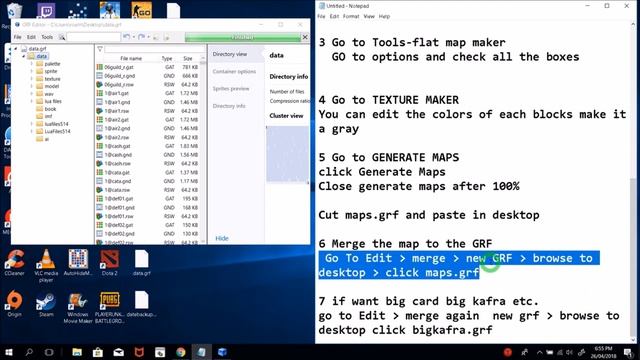The width and height of the screenshot is (640, 360).
Task: Click the Undo arrow in GRF Editor
Action: point(127,37)
